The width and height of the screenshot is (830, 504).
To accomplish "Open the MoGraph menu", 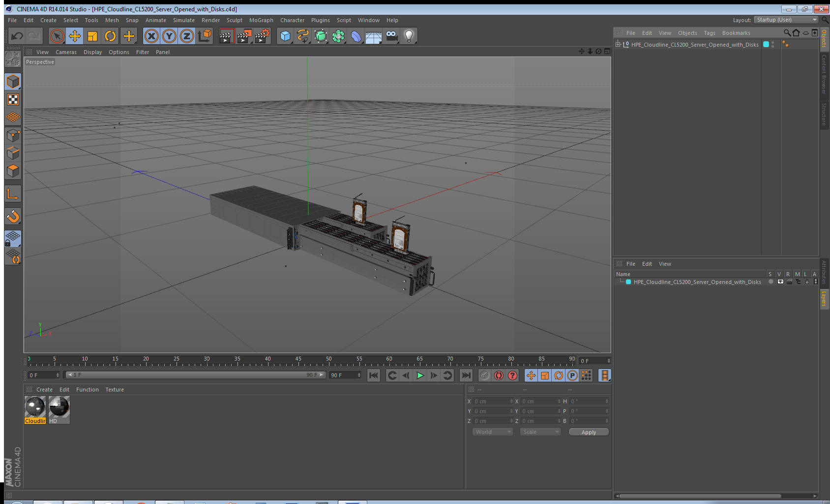I will pos(261,20).
